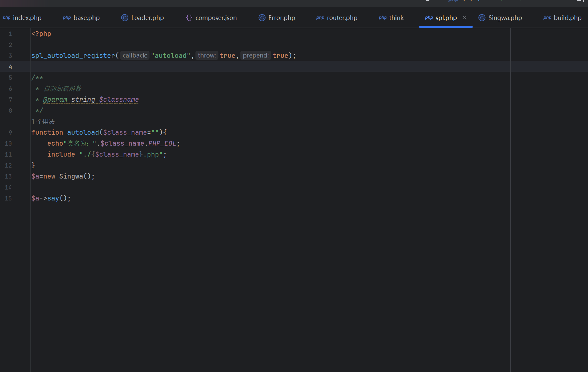Viewport: 588px width, 372px height.
Task: Click the class icon on Loader.php tab
Action: 124,18
